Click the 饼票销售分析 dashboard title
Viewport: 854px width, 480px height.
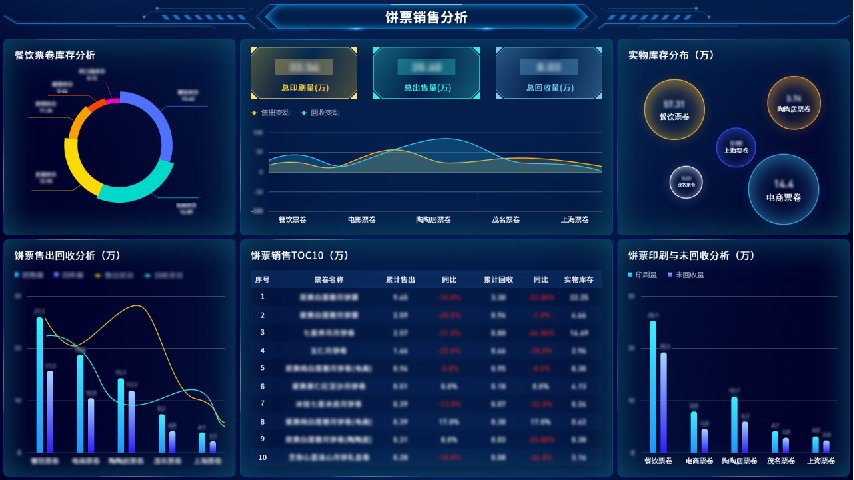tap(426, 17)
